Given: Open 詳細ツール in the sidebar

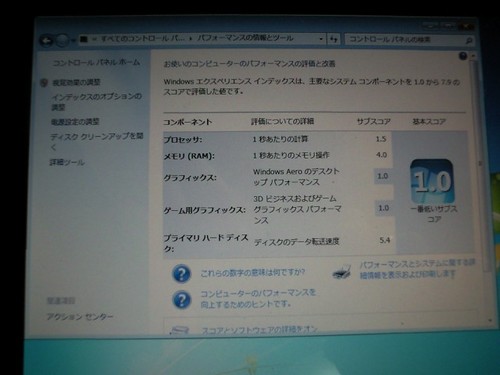Looking at the screenshot, I should pos(67,162).
